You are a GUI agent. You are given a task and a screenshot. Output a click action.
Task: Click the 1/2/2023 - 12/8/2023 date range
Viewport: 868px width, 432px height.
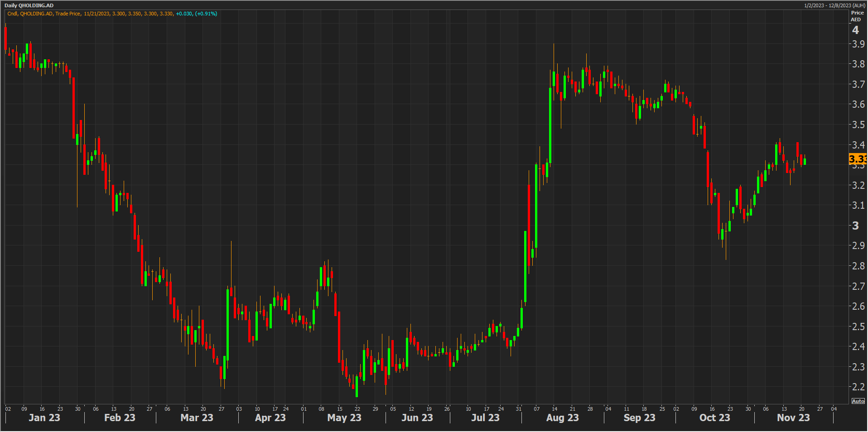pyautogui.click(x=834, y=5)
